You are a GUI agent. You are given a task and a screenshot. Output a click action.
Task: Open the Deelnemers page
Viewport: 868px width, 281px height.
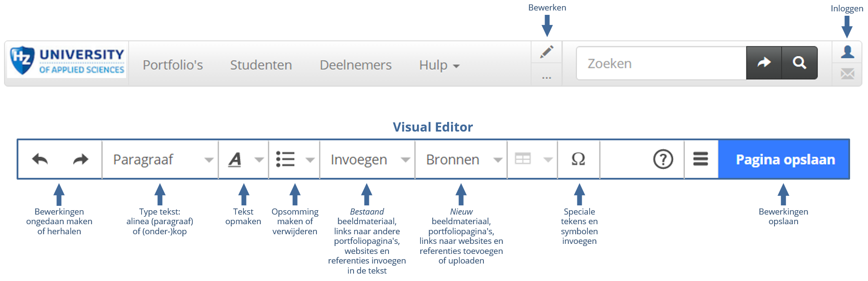[x=355, y=65]
